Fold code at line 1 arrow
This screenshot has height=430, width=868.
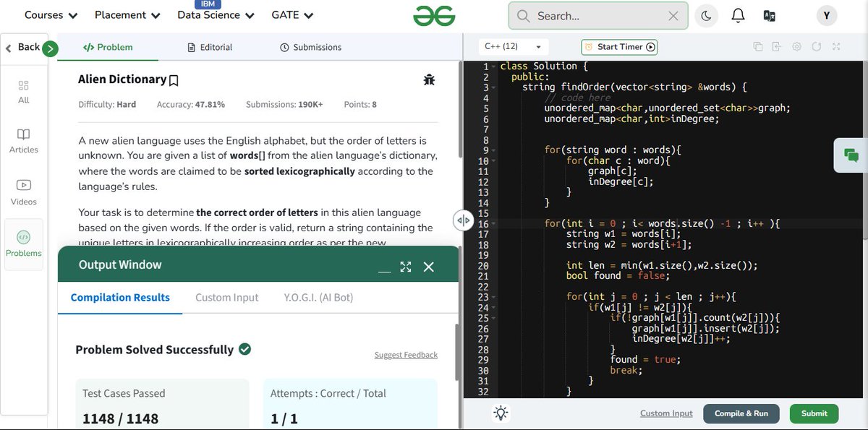click(493, 66)
